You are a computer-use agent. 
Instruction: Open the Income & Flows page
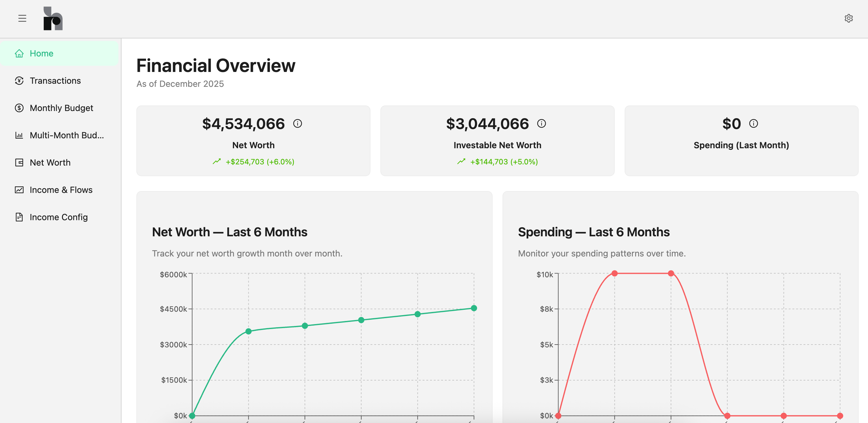tap(61, 190)
